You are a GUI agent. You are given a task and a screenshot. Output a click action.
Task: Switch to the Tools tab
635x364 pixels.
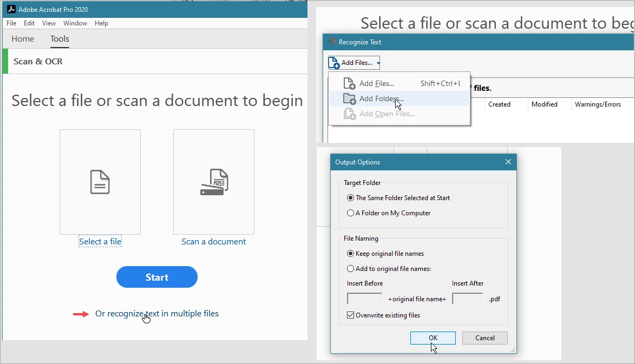(x=60, y=39)
